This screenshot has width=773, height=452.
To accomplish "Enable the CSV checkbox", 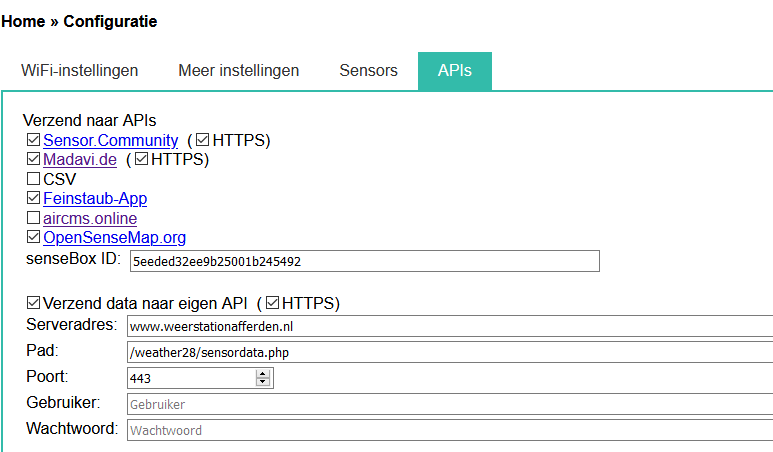I will 34,180.
